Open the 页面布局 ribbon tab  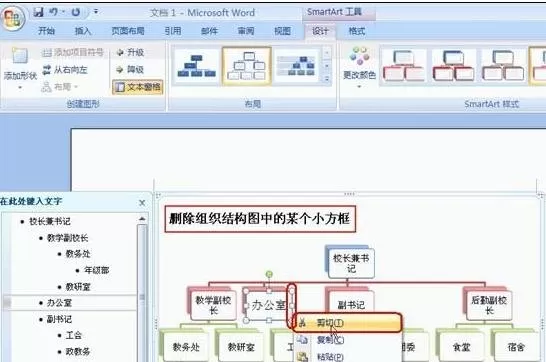[128, 31]
